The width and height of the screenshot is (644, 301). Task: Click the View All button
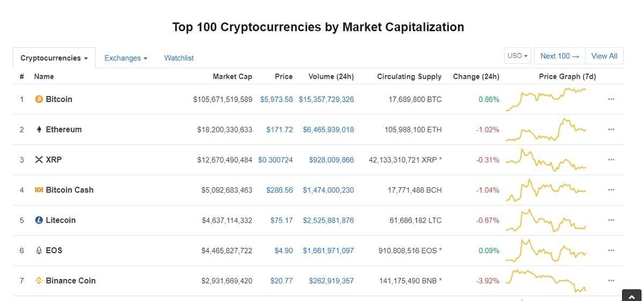click(604, 56)
